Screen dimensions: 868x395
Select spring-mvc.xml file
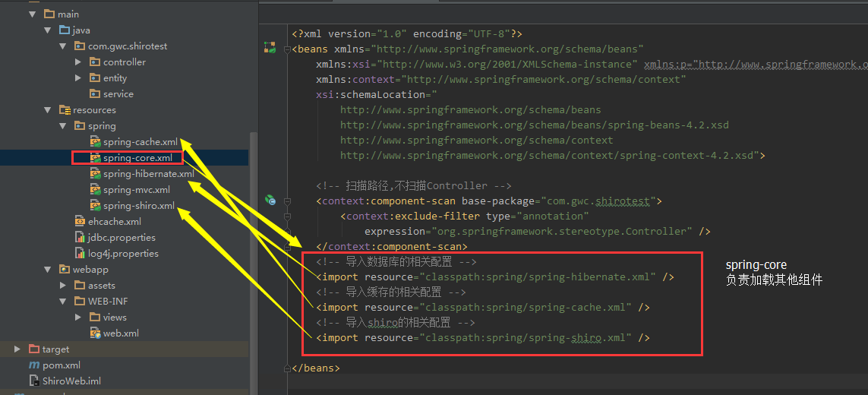pos(136,190)
